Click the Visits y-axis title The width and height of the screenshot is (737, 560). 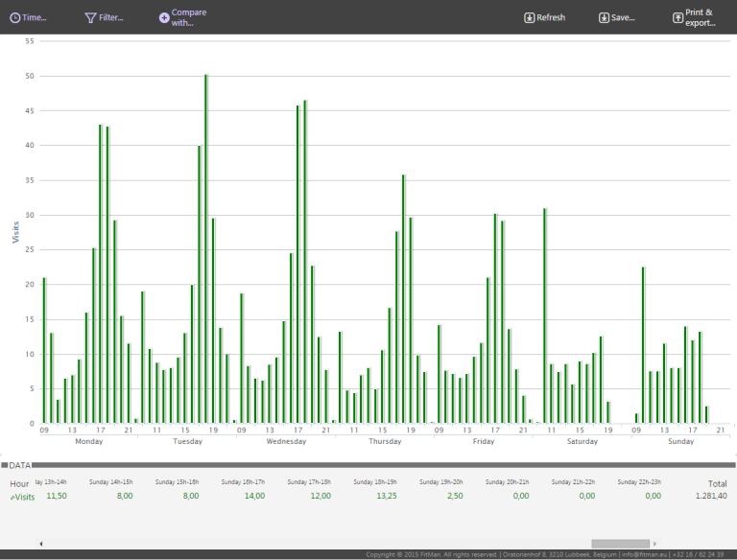point(15,232)
